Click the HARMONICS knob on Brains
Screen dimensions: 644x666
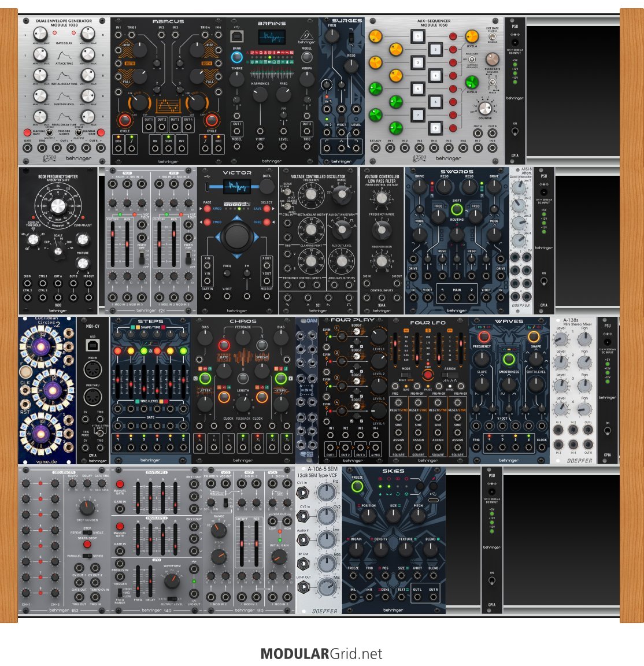pyautogui.click(x=260, y=94)
